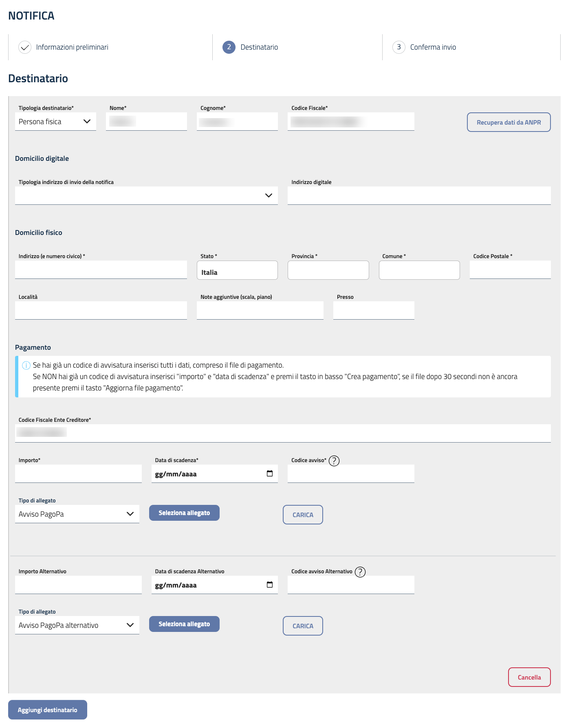Click help icon beside Codice avviso Alternativo
The height and width of the screenshot is (728, 568).
coord(360,572)
